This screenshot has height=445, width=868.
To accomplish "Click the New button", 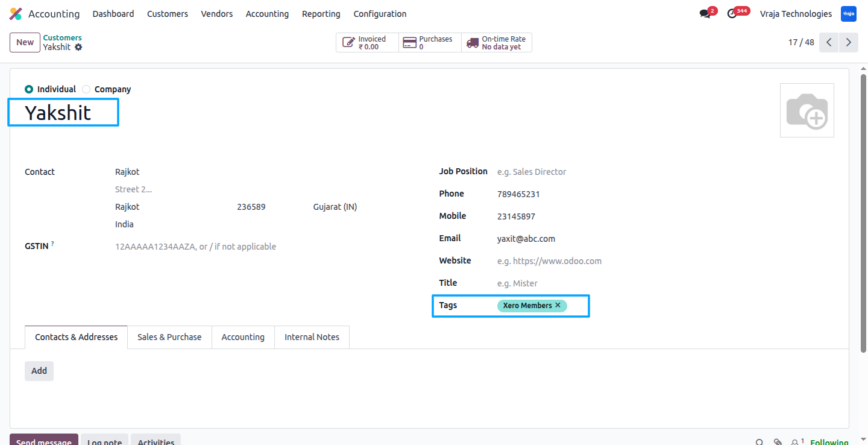I will click(x=25, y=42).
